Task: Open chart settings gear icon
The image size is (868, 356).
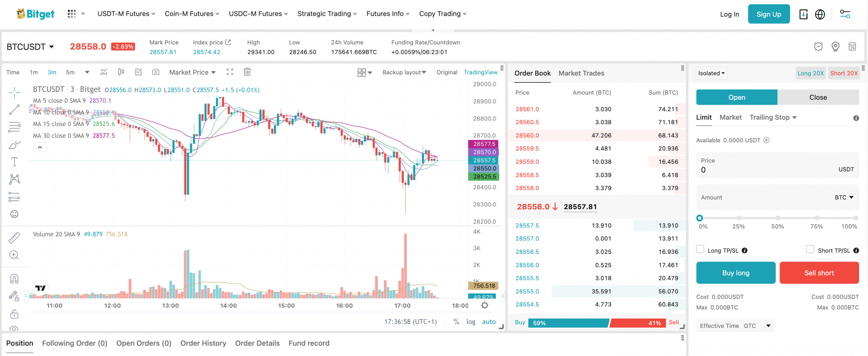Action: click(485, 305)
